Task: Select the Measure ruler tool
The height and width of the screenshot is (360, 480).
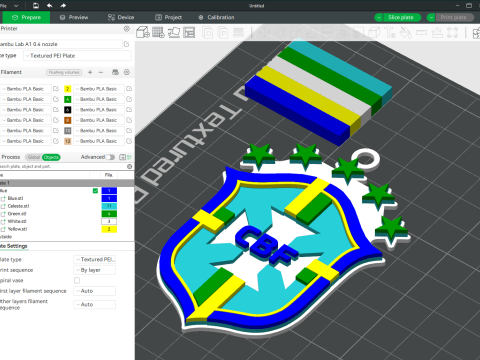Action: [x=421, y=33]
